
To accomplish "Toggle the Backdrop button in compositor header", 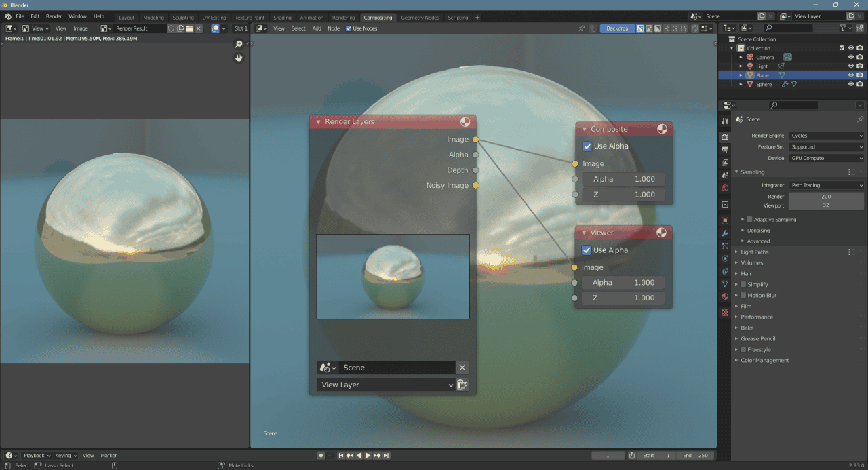I will [617, 28].
